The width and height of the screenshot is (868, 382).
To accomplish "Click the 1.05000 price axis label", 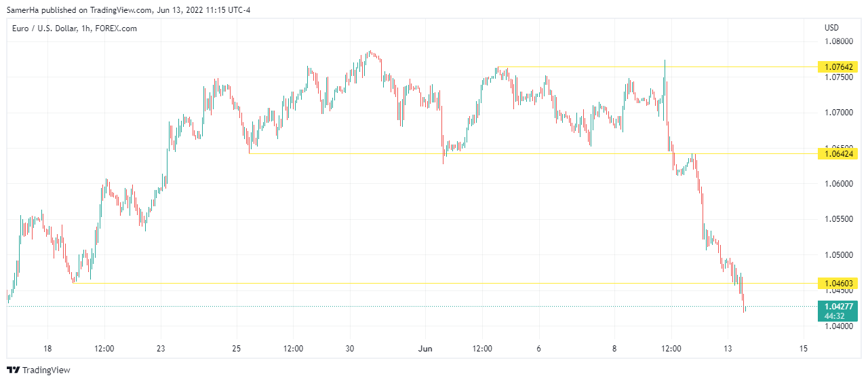I will click(x=839, y=255).
